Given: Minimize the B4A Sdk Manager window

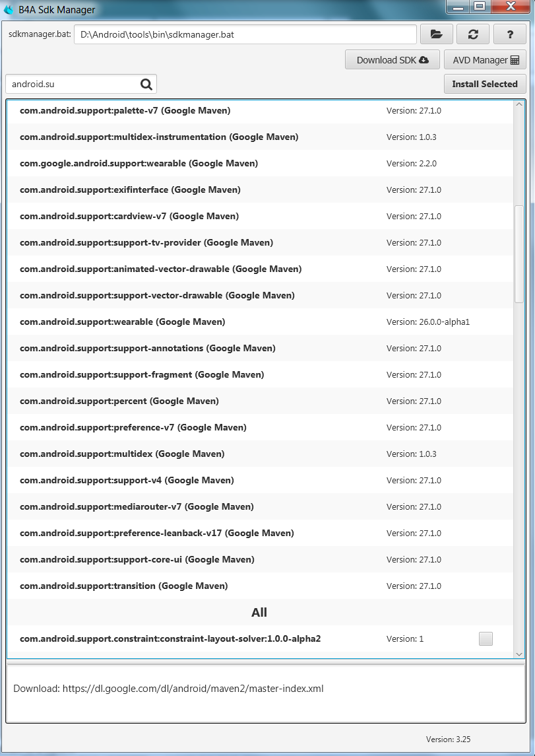Looking at the screenshot, I should click(x=459, y=7).
